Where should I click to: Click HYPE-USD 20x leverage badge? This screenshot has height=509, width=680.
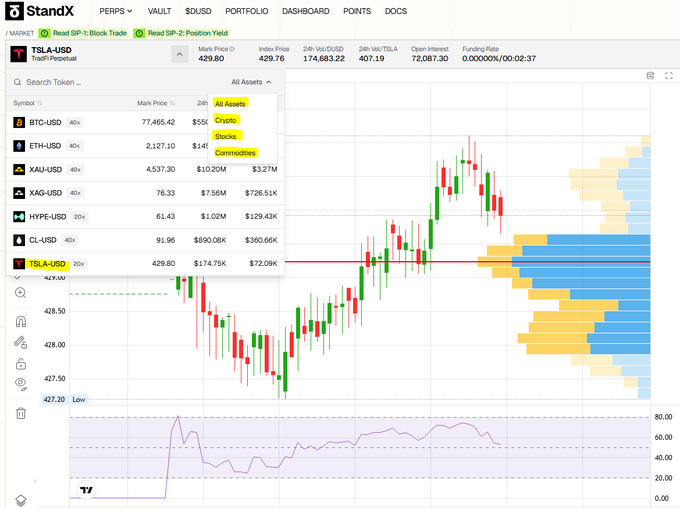coord(79,216)
